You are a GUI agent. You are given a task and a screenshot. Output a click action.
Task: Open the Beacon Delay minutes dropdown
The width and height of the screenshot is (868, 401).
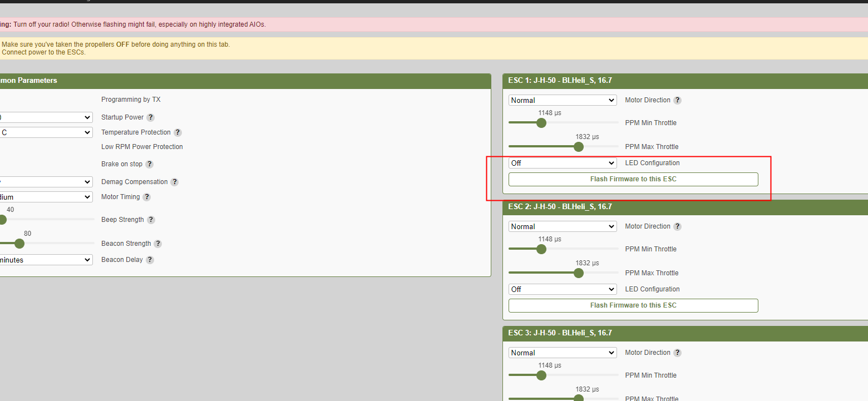coord(46,260)
